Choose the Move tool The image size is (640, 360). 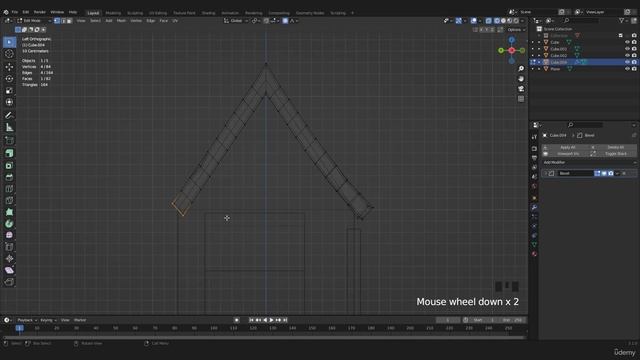(9, 67)
